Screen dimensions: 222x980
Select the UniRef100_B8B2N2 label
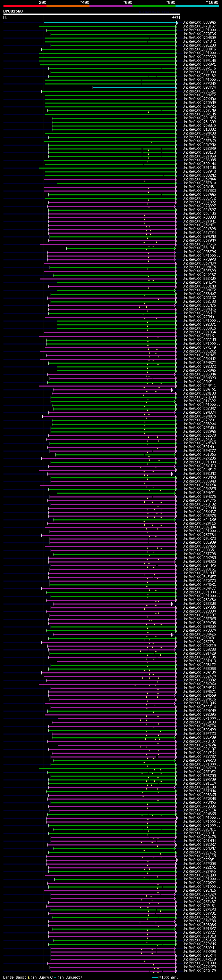click(199, 175)
